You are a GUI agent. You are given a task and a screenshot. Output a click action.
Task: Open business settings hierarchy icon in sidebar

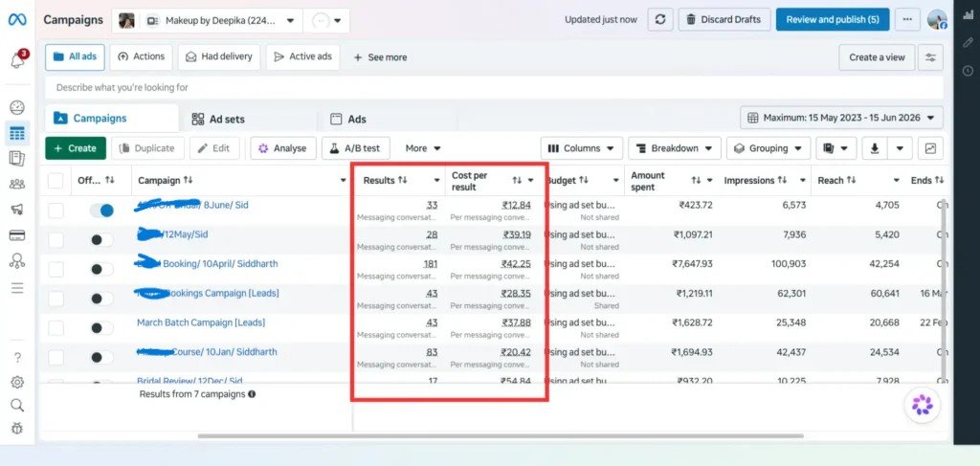coord(17,261)
